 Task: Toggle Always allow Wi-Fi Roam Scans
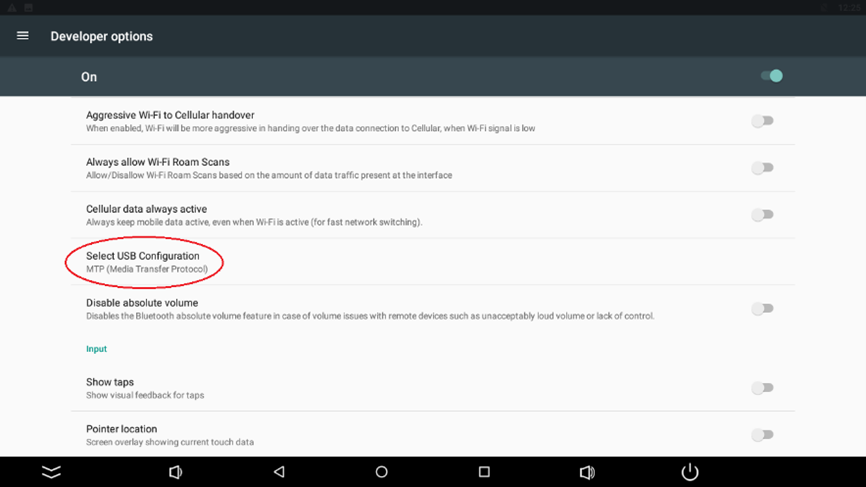coord(762,168)
